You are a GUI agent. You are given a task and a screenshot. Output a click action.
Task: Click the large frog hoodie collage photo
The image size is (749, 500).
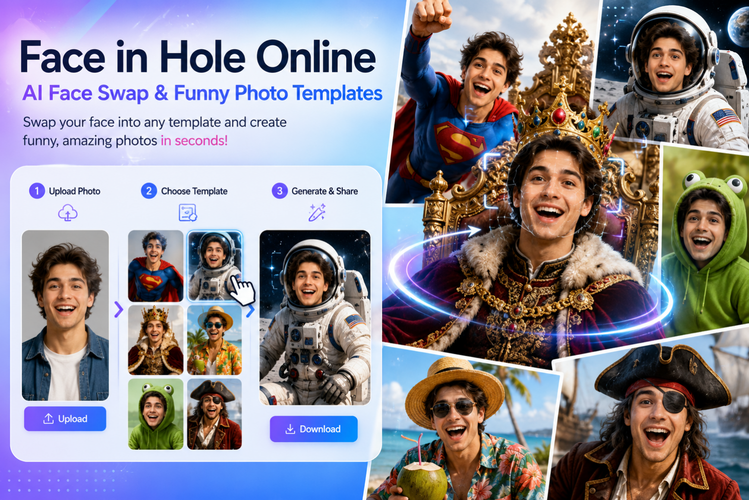[x=706, y=239]
